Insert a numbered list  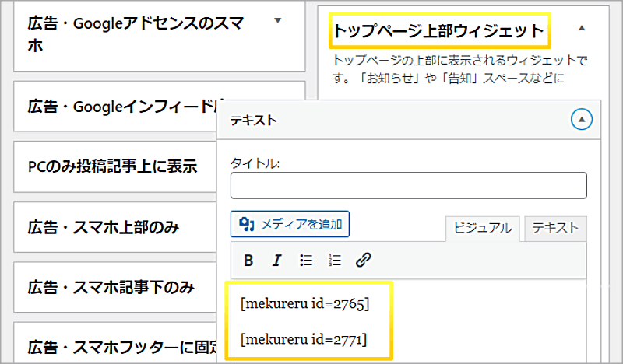[x=335, y=261]
